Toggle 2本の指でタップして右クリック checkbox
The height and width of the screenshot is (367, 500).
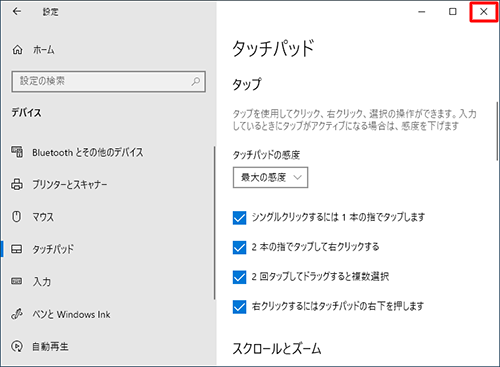(239, 247)
